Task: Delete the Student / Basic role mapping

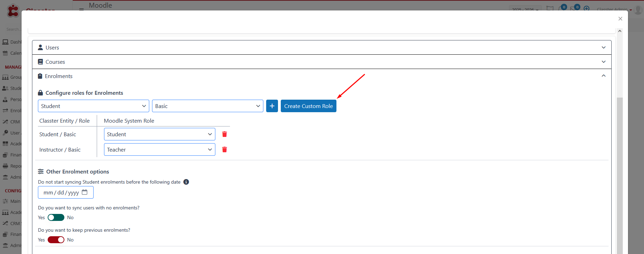Action: pyautogui.click(x=224, y=134)
